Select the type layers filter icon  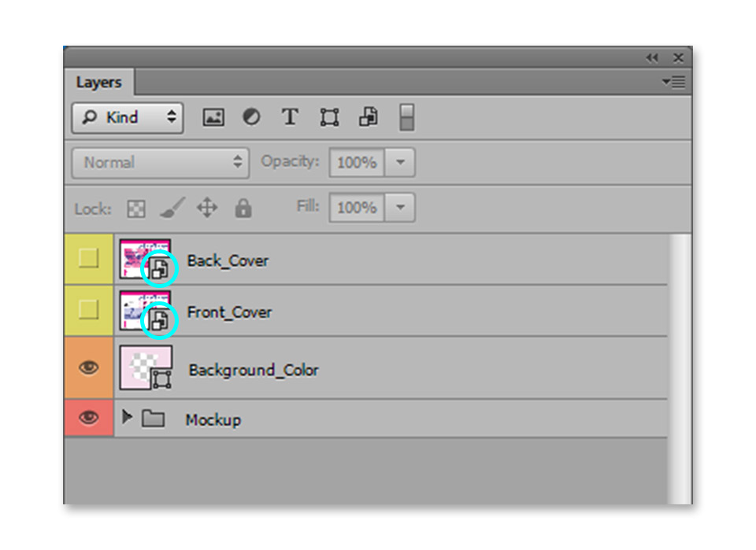tap(289, 116)
